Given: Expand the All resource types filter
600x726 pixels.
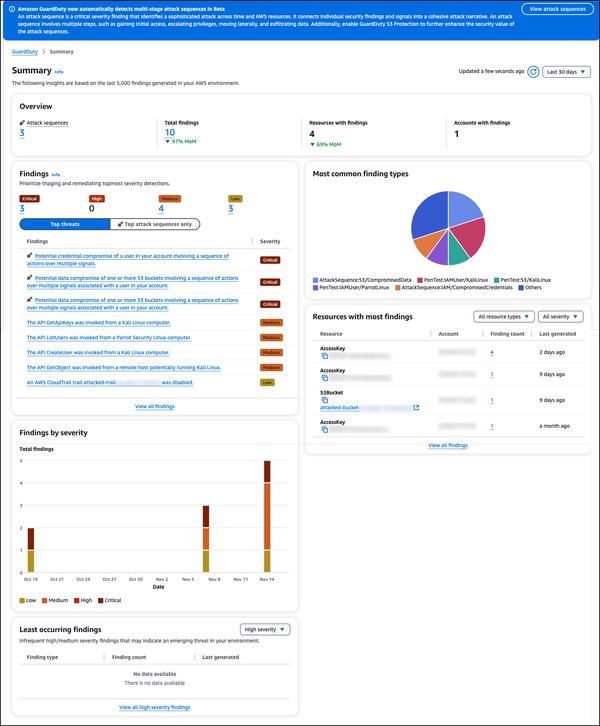Looking at the screenshot, I should (x=504, y=317).
